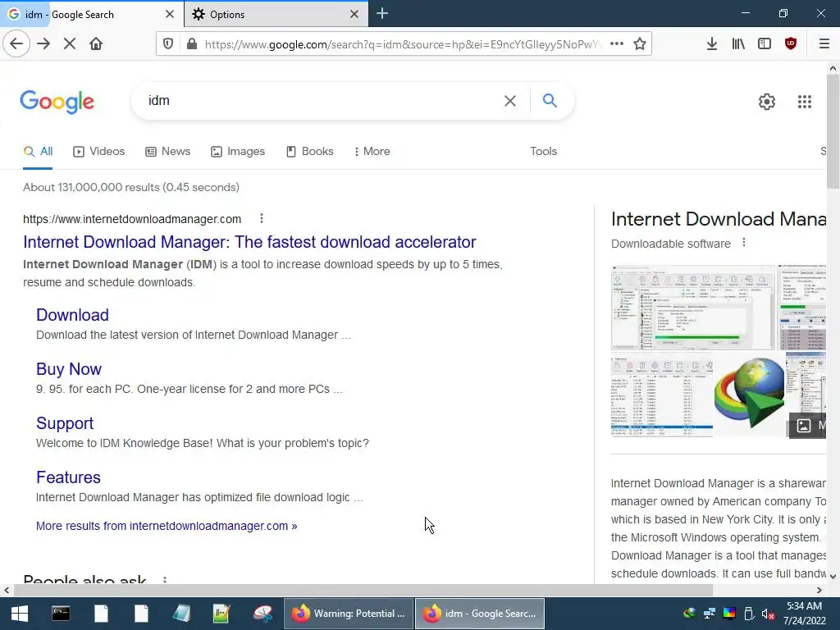
Task: Switch to the Books results tab
Action: click(309, 152)
